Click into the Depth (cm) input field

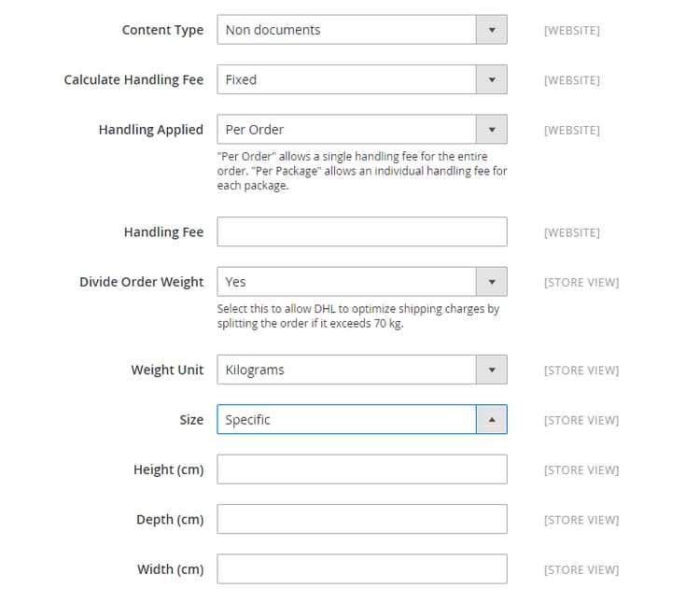point(362,519)
